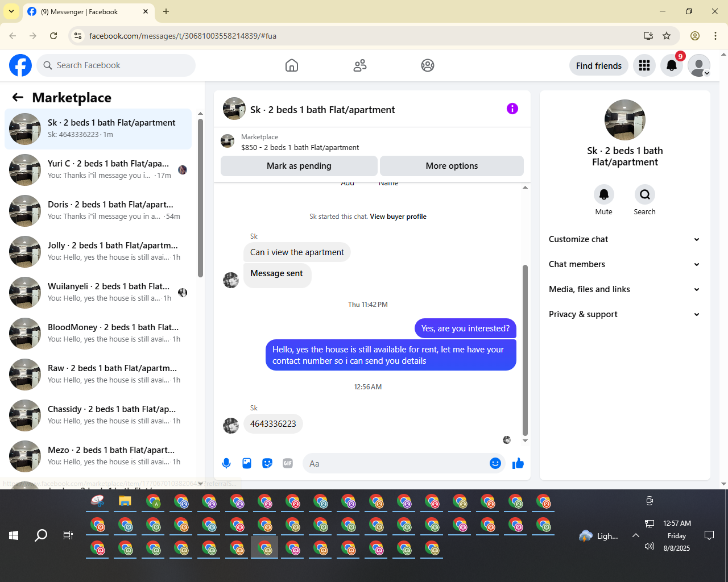Select the Sk conversation in list
Viewport: 728px width, 582px height.
point(98,129)
